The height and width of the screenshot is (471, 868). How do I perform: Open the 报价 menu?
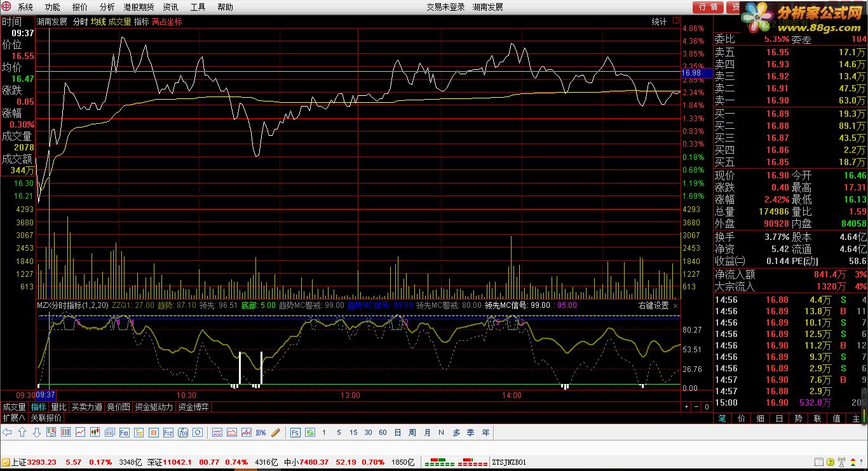pos(80,7)
